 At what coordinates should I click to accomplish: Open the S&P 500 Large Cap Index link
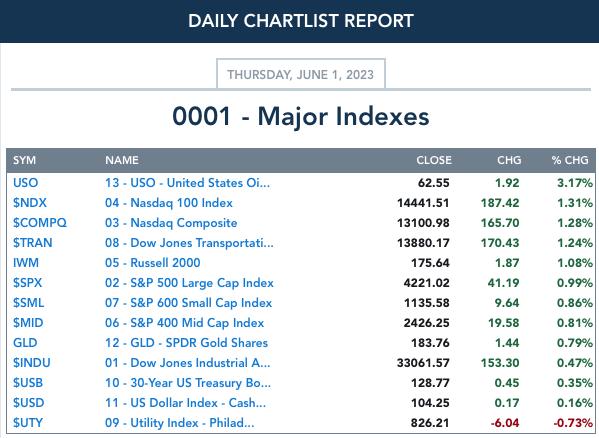(x=189, y=283)
